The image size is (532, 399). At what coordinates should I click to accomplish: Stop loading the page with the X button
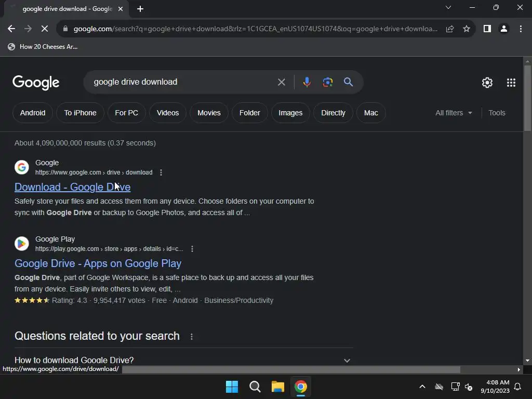(45, 29)
